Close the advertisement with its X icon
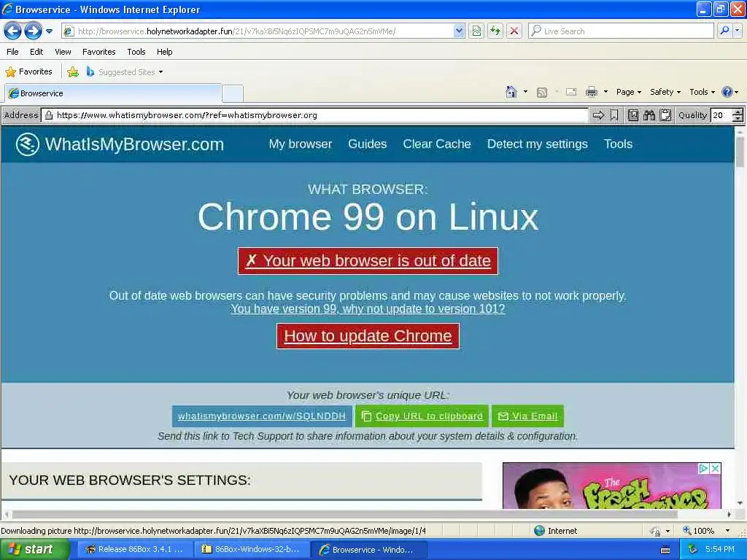Viewport: 747px width, 560px height. tap(715, 469)
